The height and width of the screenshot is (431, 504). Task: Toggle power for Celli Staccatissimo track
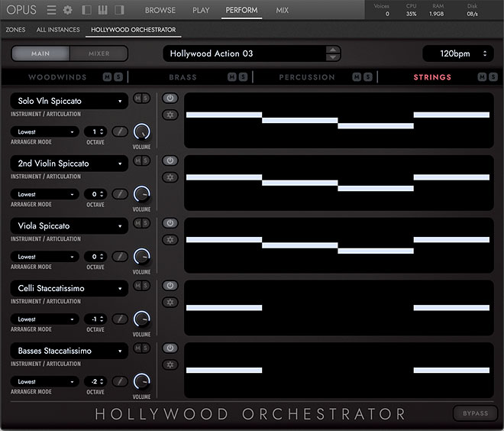(170, 285)
